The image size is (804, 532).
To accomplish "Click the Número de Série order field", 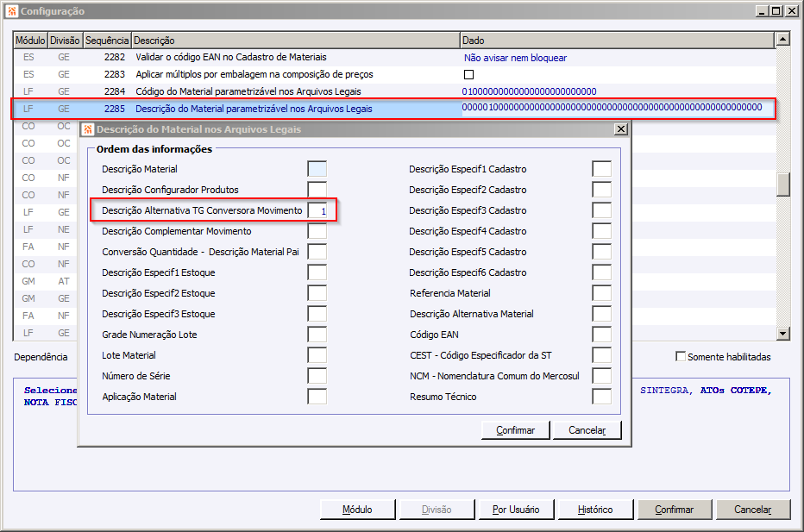I will [317, 376].
